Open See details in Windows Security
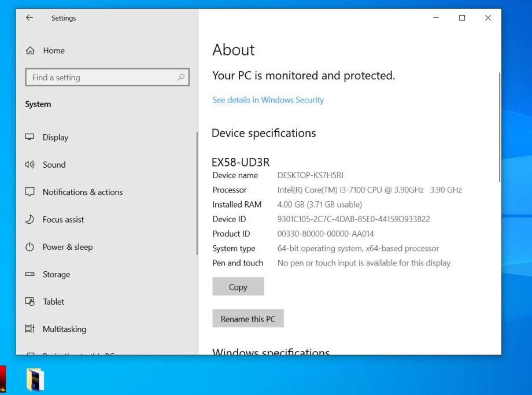Image resolution: width=532 pixels, height=395 pixels. tap(268, 100)
